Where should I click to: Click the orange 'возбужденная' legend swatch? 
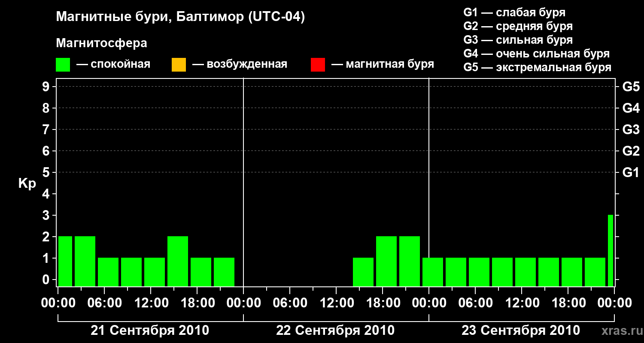click(x=179, y=65)
